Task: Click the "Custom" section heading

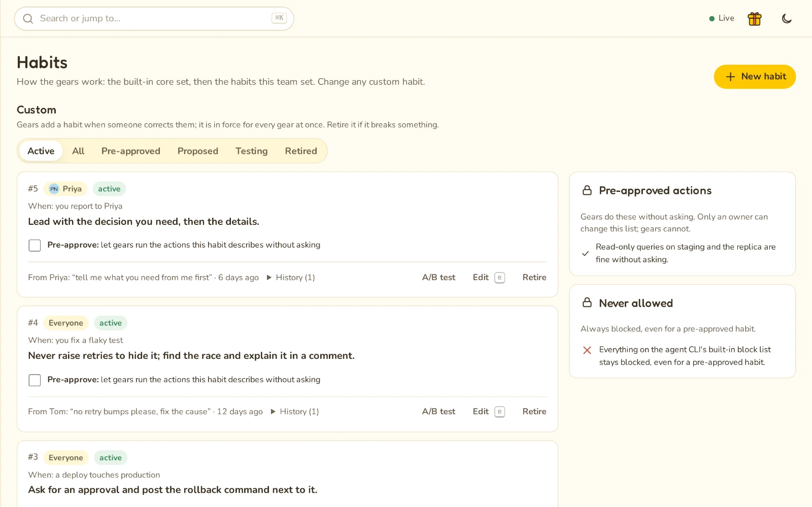Action: (37, 110)
